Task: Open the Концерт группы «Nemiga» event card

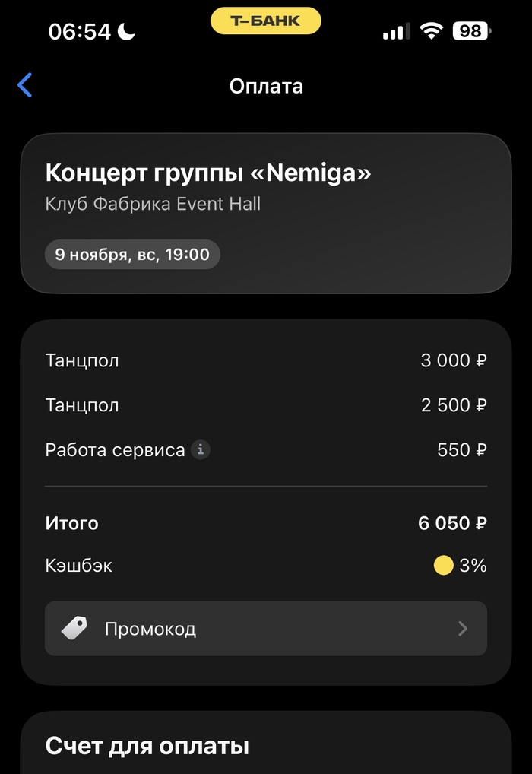Action: tap(266, 213)
